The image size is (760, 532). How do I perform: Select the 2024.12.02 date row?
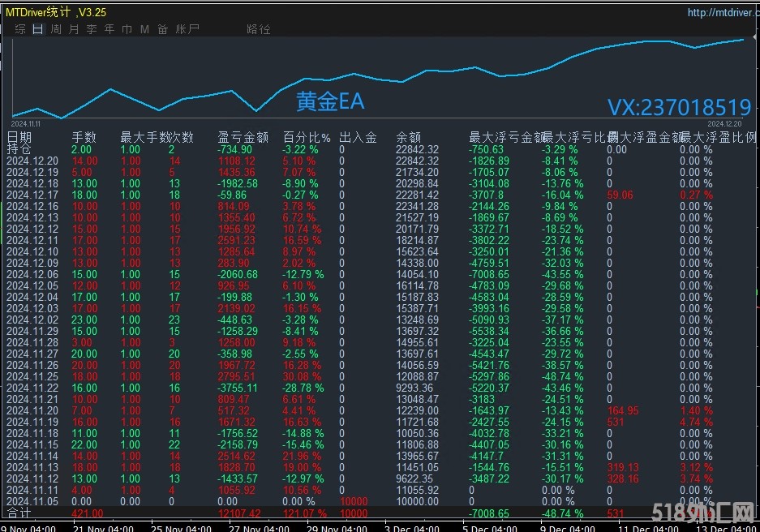click(x=32, y=320)
